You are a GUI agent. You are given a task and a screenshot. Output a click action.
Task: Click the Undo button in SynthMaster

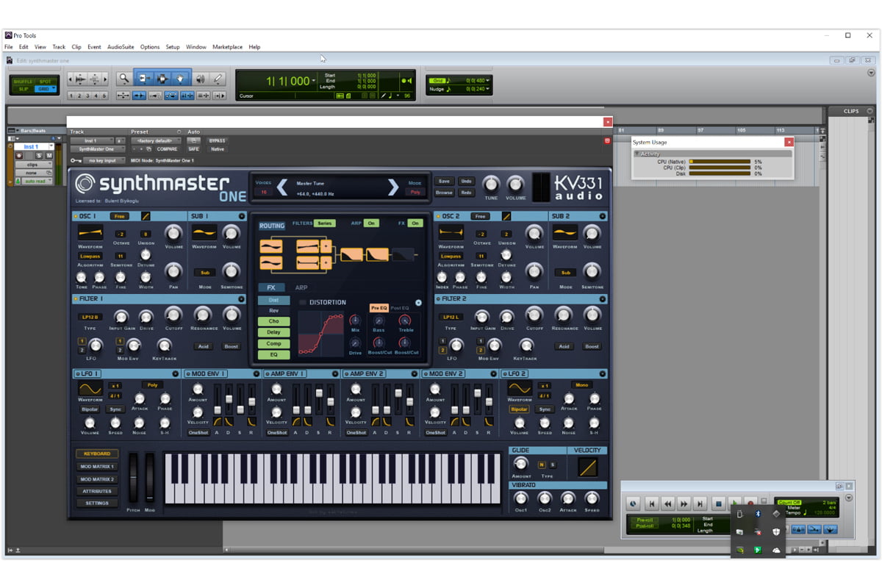pos(466,181)
